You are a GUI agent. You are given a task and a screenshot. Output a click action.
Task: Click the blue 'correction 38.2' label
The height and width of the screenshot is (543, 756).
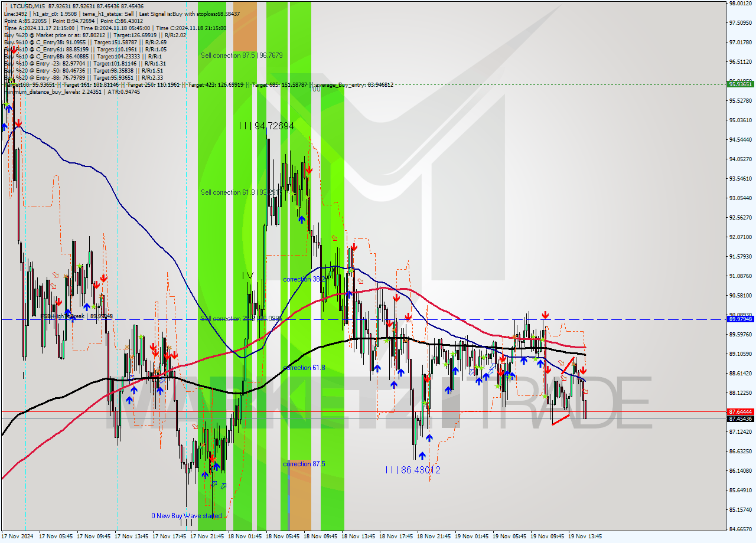(304, 279)
